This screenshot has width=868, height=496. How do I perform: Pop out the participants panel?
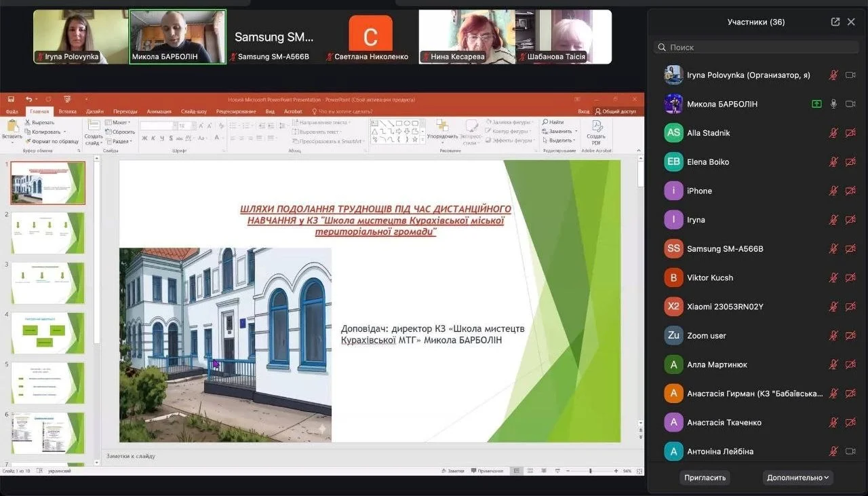point(835,22)
